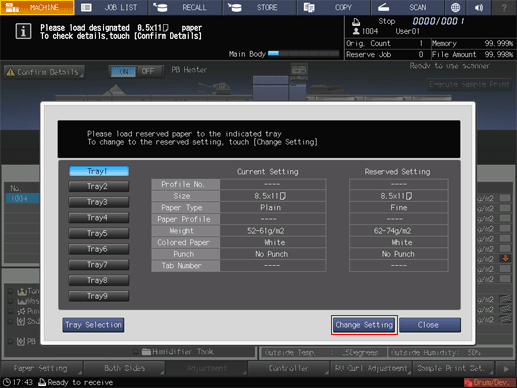Click Execute Sample Print button
The width and height of the screenshot is (517, 388).
pyautogui.click(x=469, y=84)
